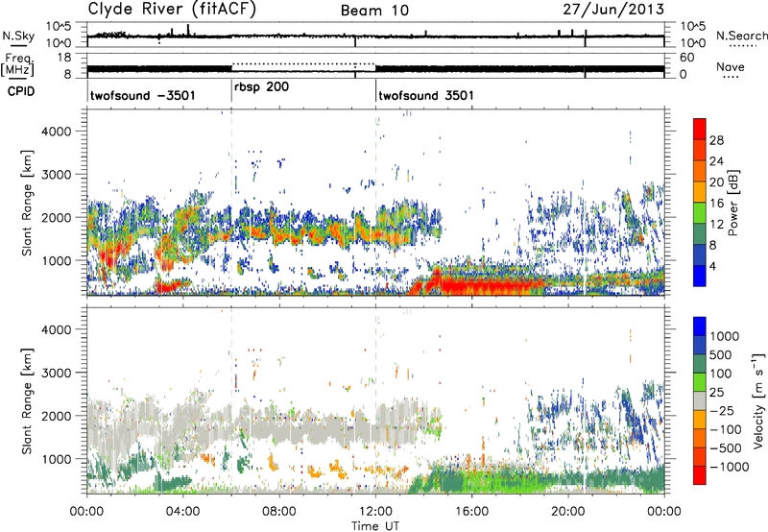Select the 'N.Sky' legend label
Viewport: 768px width, 532px height.
click(18, 36)
